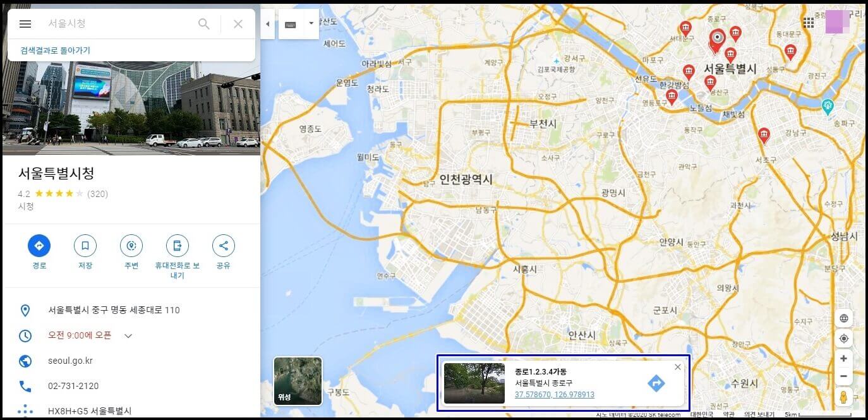Zoom in with the plus button
The height and width of the screenshot is (420, 868).
click(x=843, y=358)
